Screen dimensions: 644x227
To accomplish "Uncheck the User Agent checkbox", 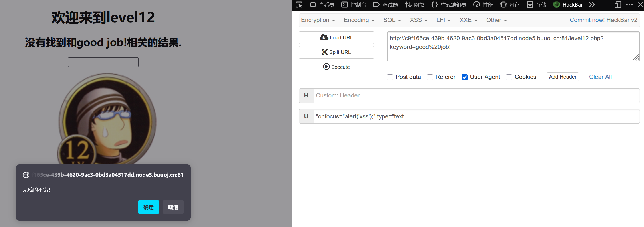I will [465, 77].
